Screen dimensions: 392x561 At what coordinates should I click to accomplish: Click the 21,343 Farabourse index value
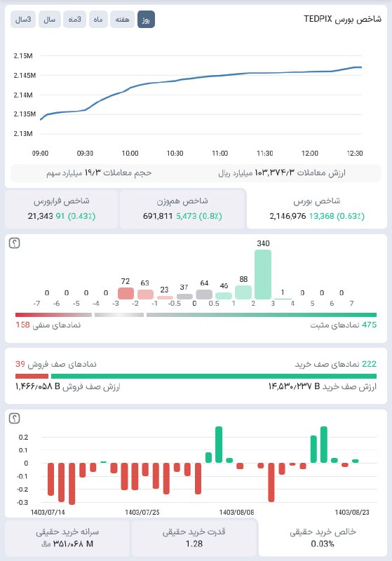coord(41,216)
